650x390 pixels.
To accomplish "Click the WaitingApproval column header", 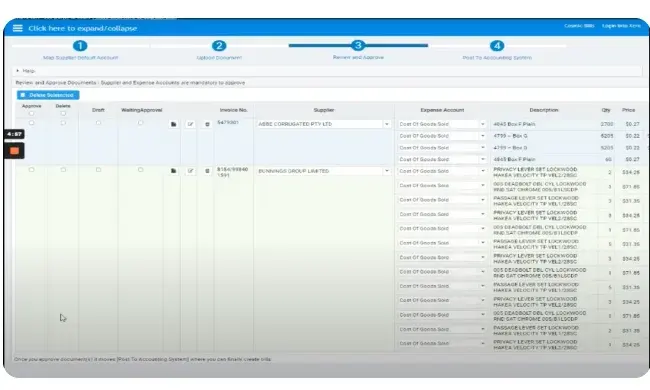I will pos(141,110).
